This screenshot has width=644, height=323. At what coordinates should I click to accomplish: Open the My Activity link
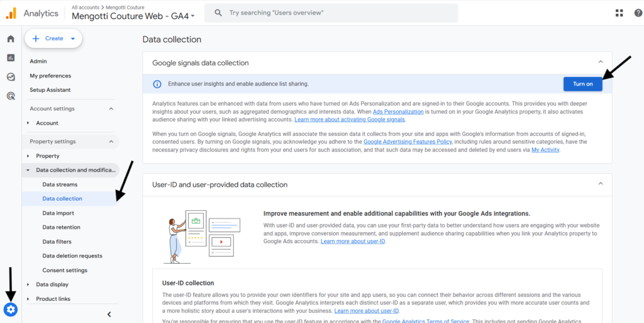[545, 150]
